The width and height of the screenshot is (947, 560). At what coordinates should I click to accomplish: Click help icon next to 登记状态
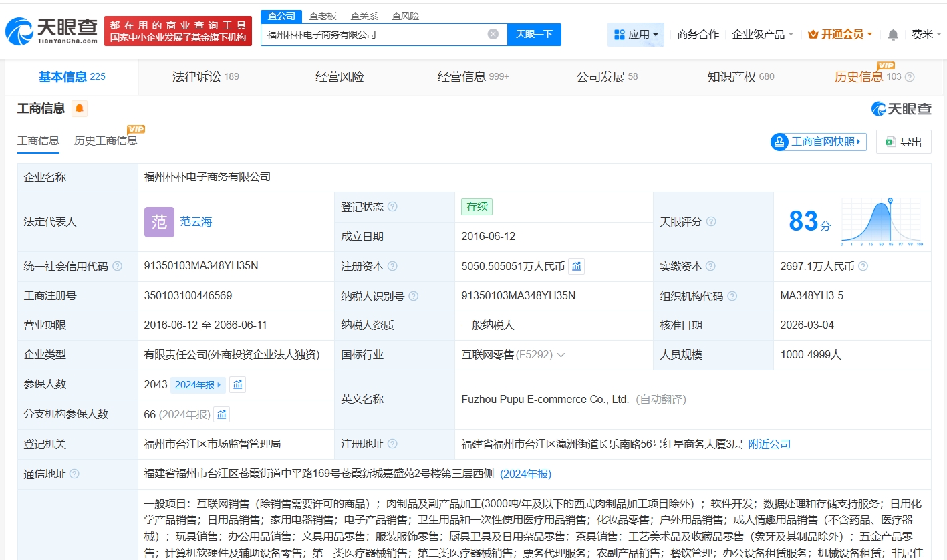tap(392, 206)
